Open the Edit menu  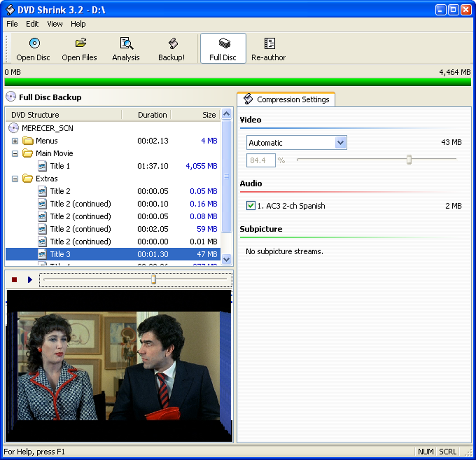click(32, 24)
